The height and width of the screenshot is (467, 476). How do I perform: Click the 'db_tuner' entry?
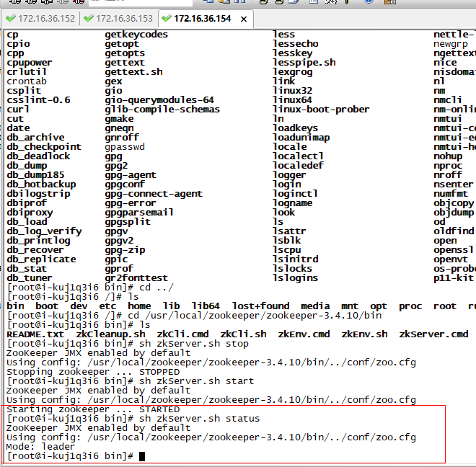coord(30,277)
